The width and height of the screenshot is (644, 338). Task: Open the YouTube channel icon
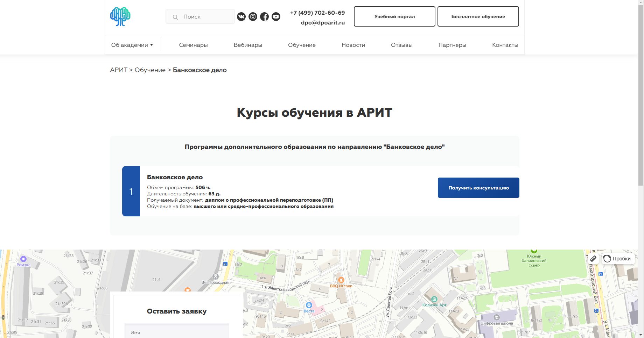pyautogui.click(x=276, y=16)
